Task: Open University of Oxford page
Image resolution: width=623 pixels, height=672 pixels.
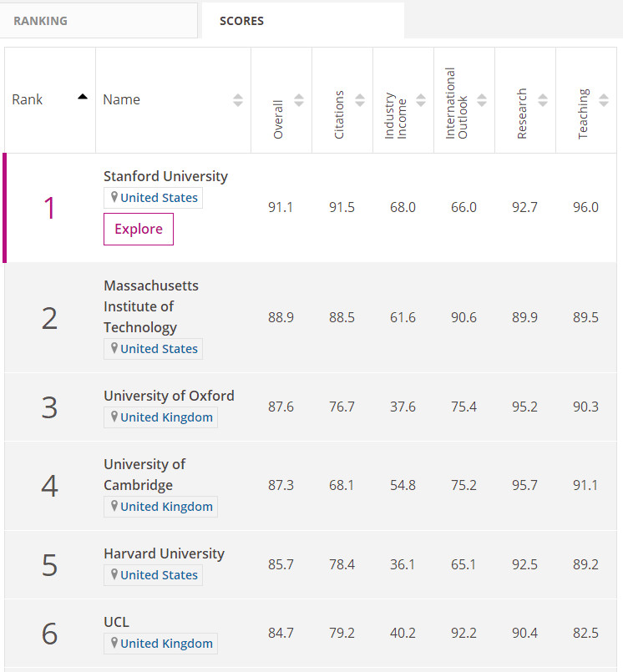Action: (x=169, y=396)
